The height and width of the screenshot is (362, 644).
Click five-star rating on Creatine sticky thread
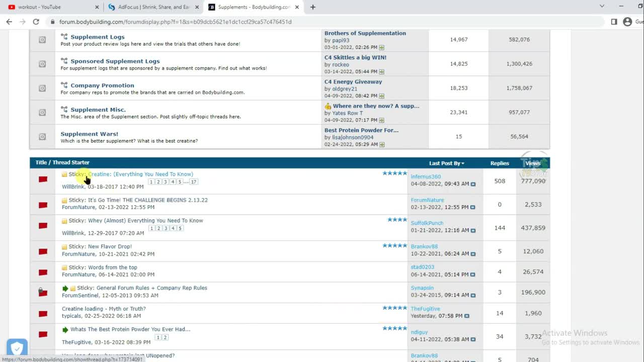pos(394,173)
